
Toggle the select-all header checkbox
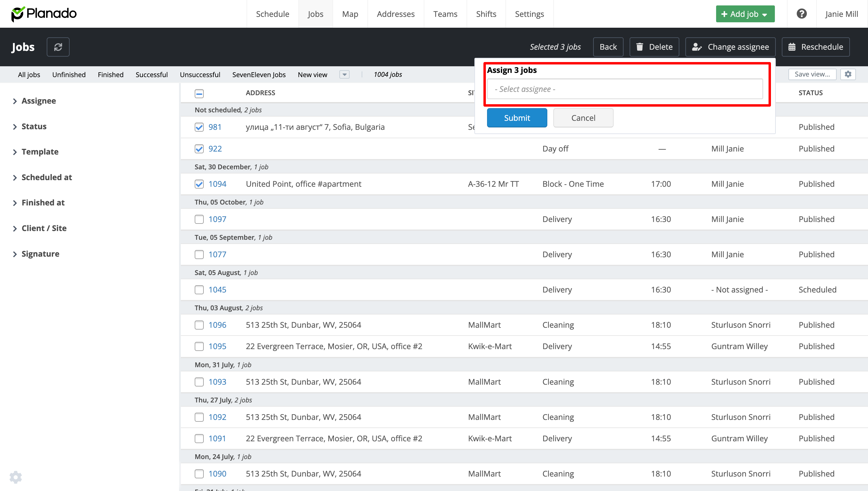pyautogui.click(x=199, y=93)
